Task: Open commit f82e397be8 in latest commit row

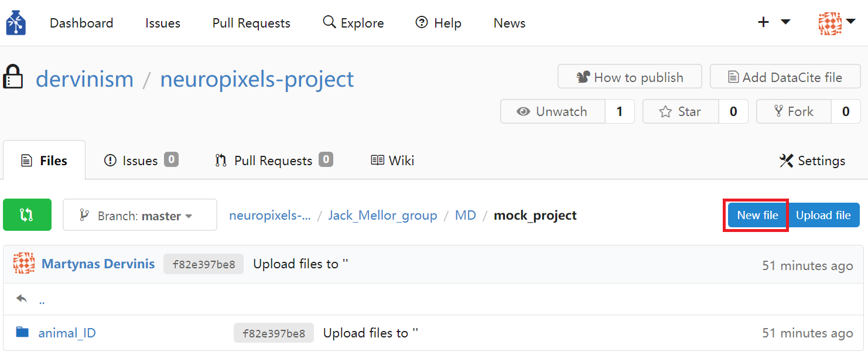Action: pos(203,264)
